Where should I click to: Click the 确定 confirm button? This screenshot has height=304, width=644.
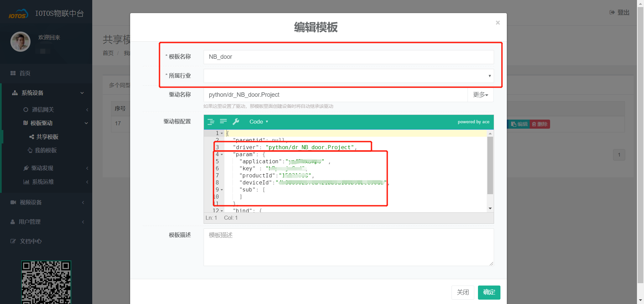pos(489,292)
